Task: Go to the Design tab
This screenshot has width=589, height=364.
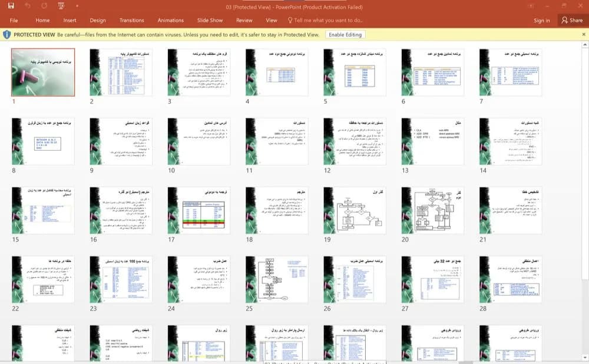Action: pos(98,20)
